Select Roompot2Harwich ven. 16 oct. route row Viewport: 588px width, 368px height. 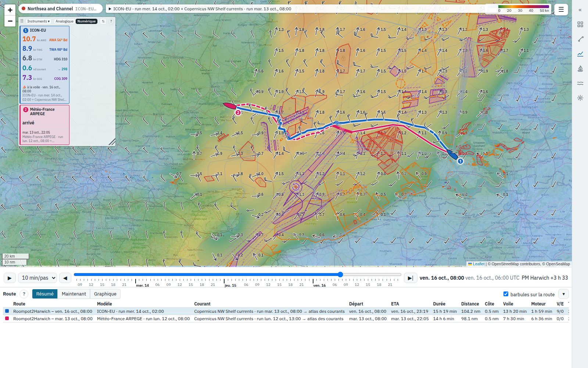(286, 311)
